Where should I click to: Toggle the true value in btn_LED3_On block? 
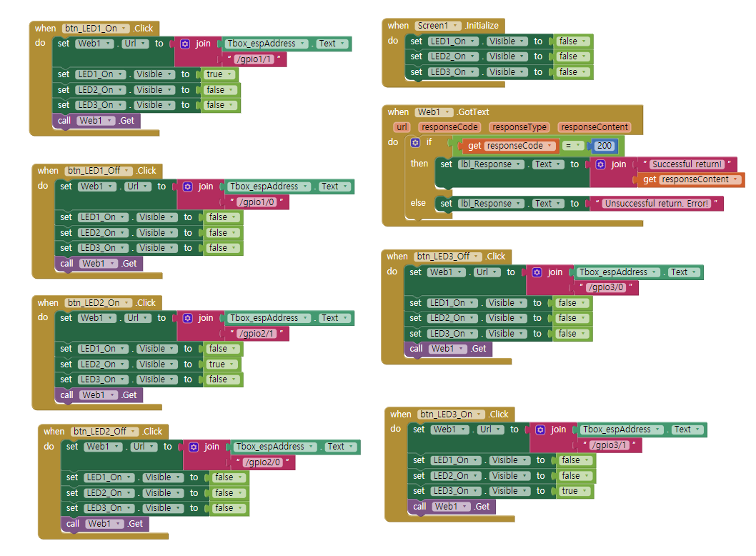pyautogui.click(x=575, y=491)
